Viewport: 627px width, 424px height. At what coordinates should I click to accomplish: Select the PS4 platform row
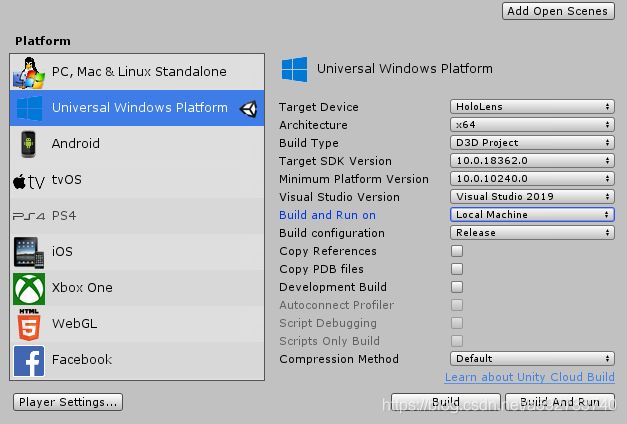click(137, 216)
